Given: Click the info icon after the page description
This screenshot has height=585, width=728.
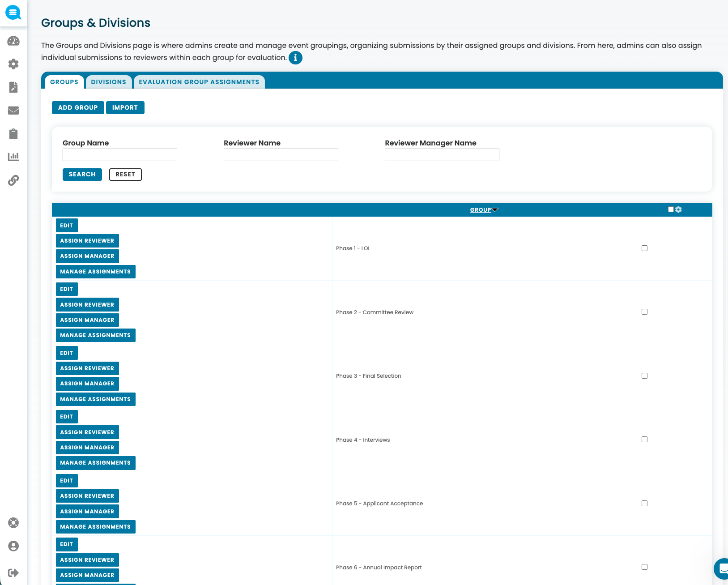Looking at the screenshot, I should 295,58.
